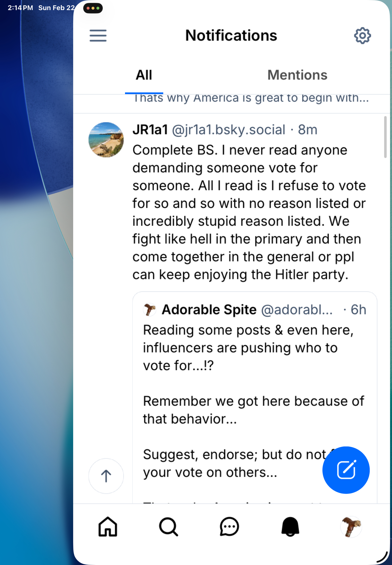Open Adorable Spite quoted author
Image resolution: width=392 pixels, height=565 pixels.
coord(209,310)
